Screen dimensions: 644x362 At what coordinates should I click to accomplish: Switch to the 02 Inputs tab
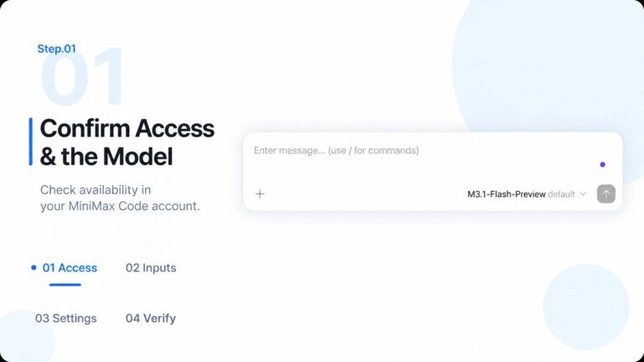(151, 268)
